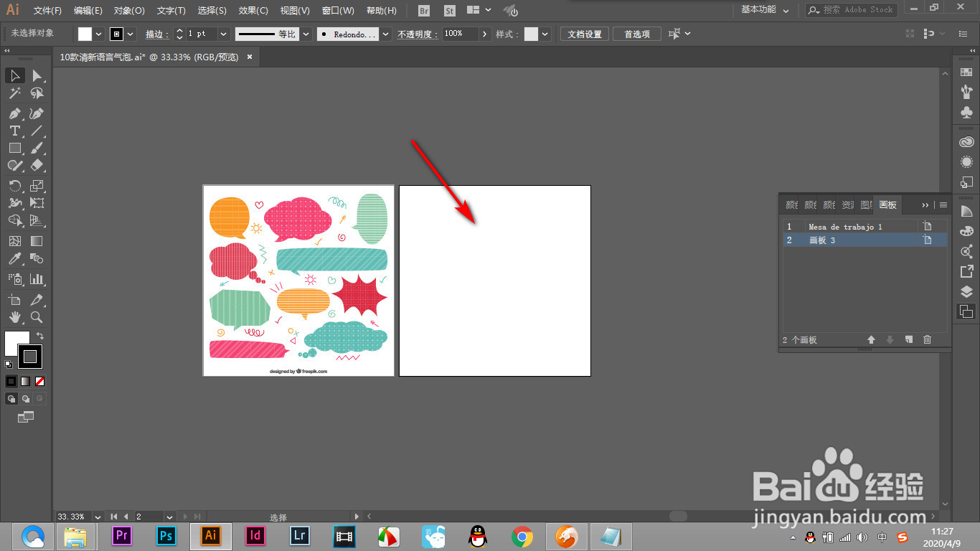Select the Eyedropper tool
The image size is (980, 551).
(14, 258)
